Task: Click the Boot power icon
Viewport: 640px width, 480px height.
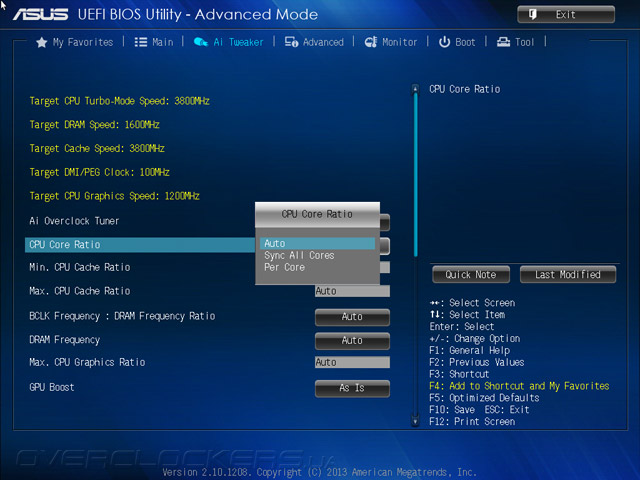Action: 444,42
